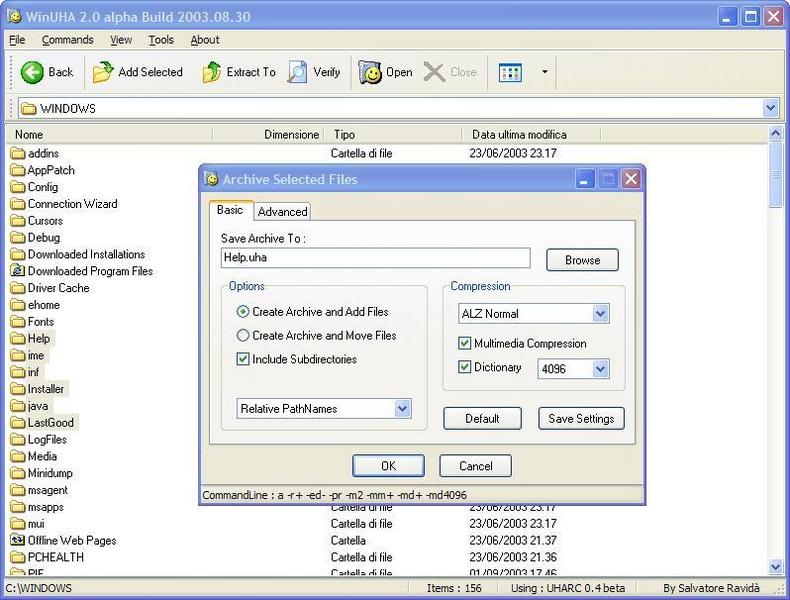
Task: Click the view mode grid icon
Action: pyautogui.click(x=510, y=73)
